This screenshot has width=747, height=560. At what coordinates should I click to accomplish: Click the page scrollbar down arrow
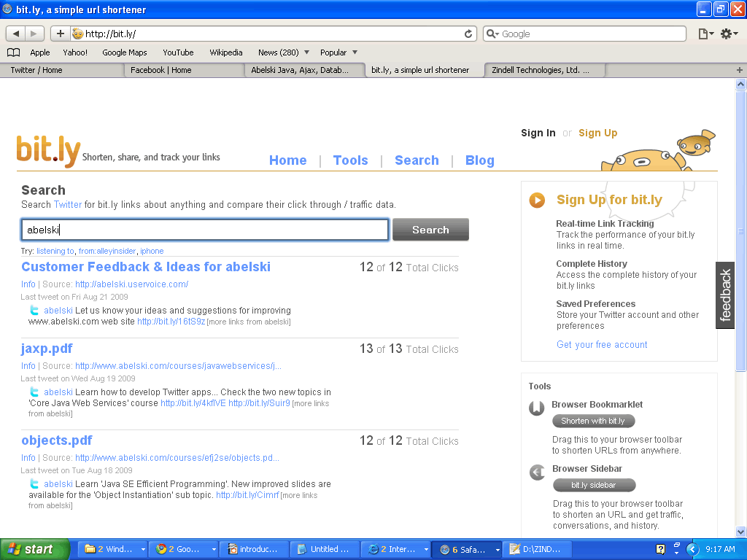click(x=740, y=532)
